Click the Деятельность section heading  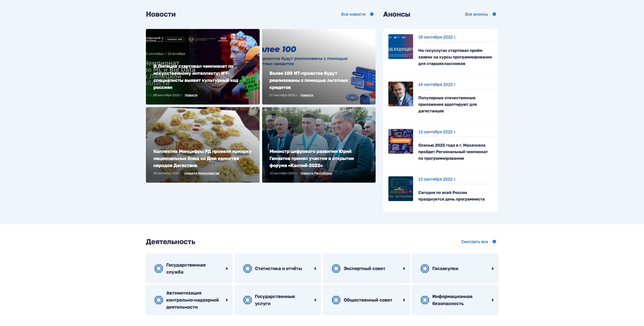coord(171,242)
